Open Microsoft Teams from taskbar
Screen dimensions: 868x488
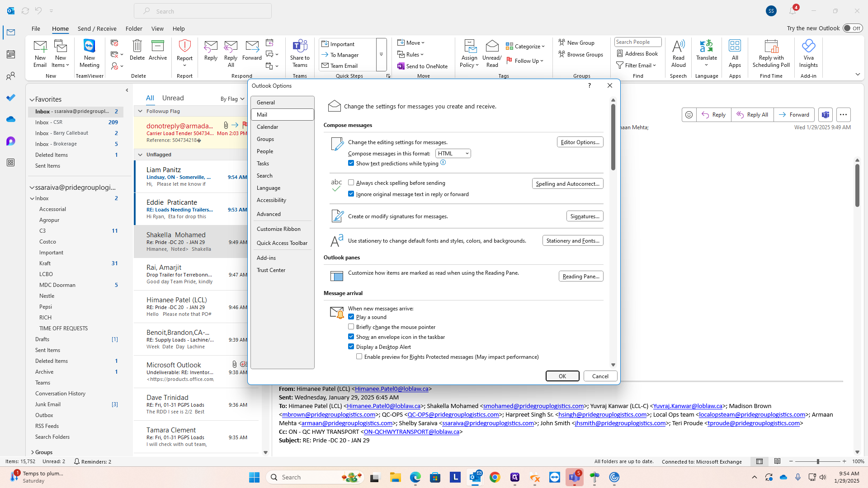(x=575, y=477)
